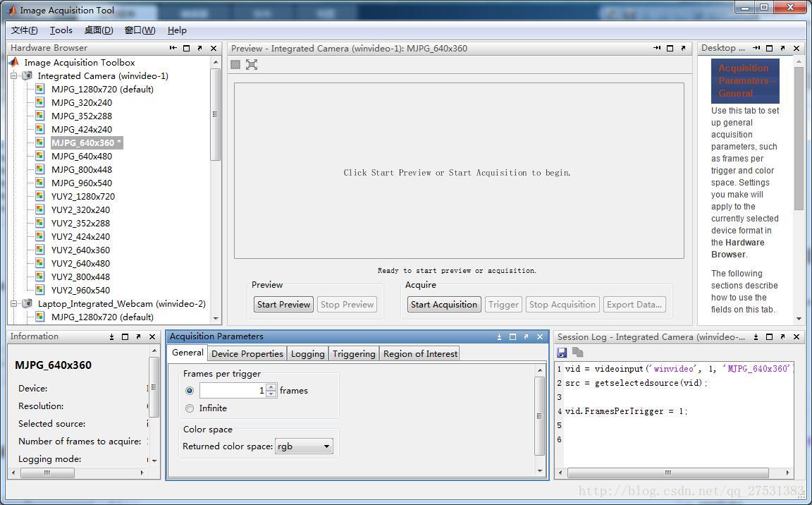The height and width of the screenshot is (505, 812).
Task: Increase the frames per trigger value with up arrow
Action: (271, 387)
